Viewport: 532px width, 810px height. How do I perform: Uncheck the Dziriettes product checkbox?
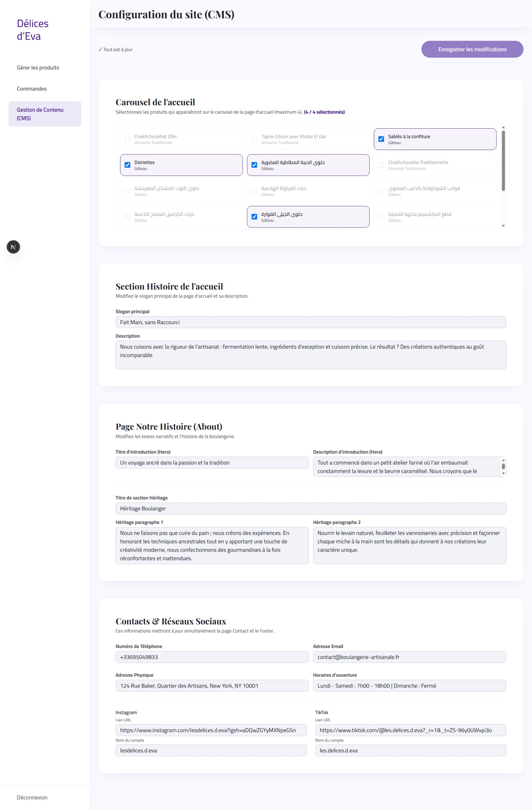pyautogui.click(x=127, y=165)
